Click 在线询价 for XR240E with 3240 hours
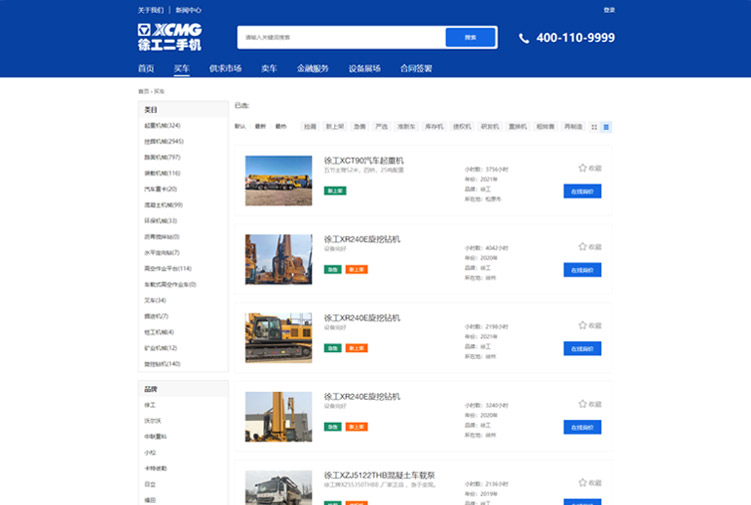Screen dimensions: 751x505 (x=582, y=427)
